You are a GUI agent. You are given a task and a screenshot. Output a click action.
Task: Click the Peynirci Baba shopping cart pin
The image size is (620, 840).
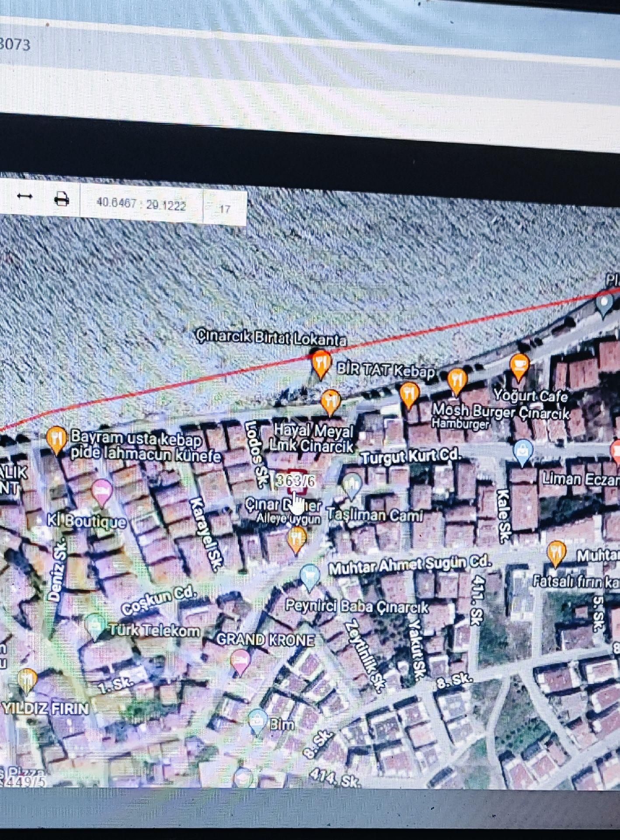[310, 577]
